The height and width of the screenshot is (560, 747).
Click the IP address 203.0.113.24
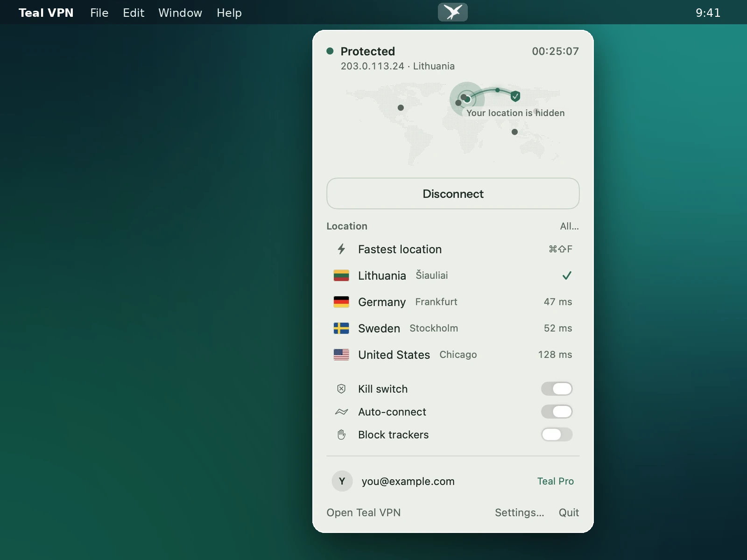point(373,66)
